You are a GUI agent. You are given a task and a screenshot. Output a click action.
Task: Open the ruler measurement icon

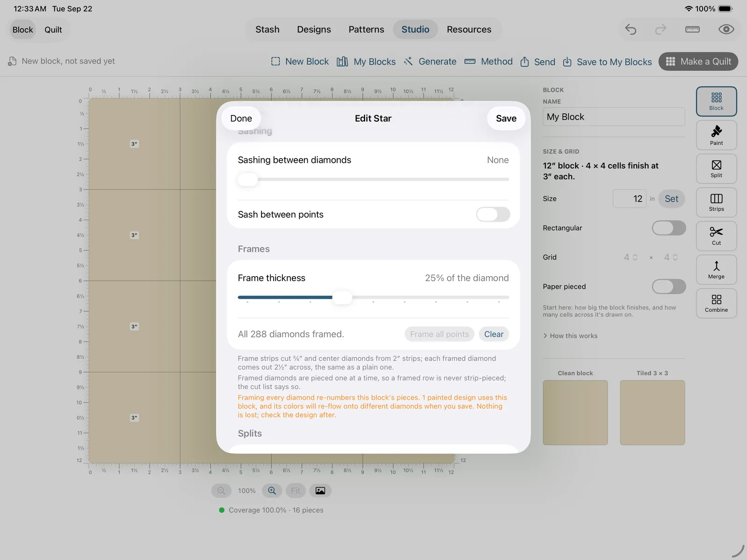coord(692,29)
